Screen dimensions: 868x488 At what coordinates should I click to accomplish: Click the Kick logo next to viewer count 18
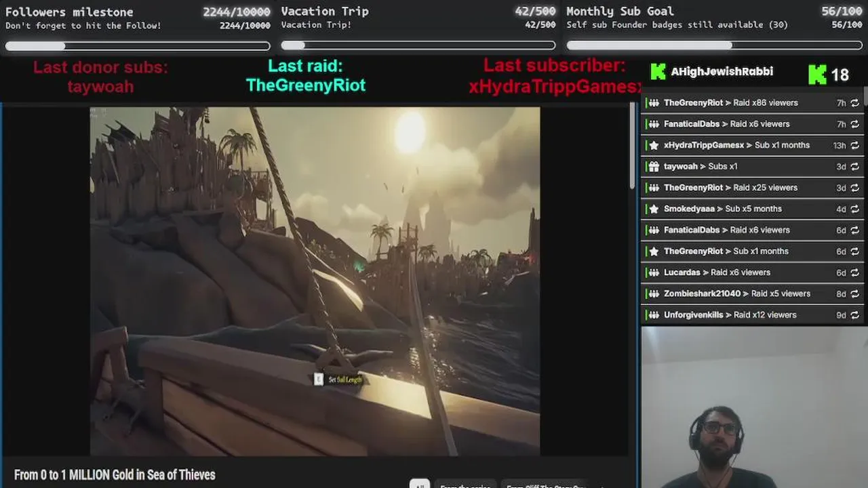(817, 75)
